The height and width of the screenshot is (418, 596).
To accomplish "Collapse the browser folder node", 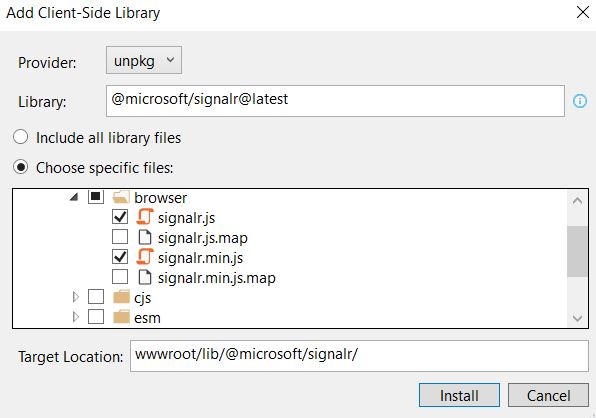I will point(74,197).
